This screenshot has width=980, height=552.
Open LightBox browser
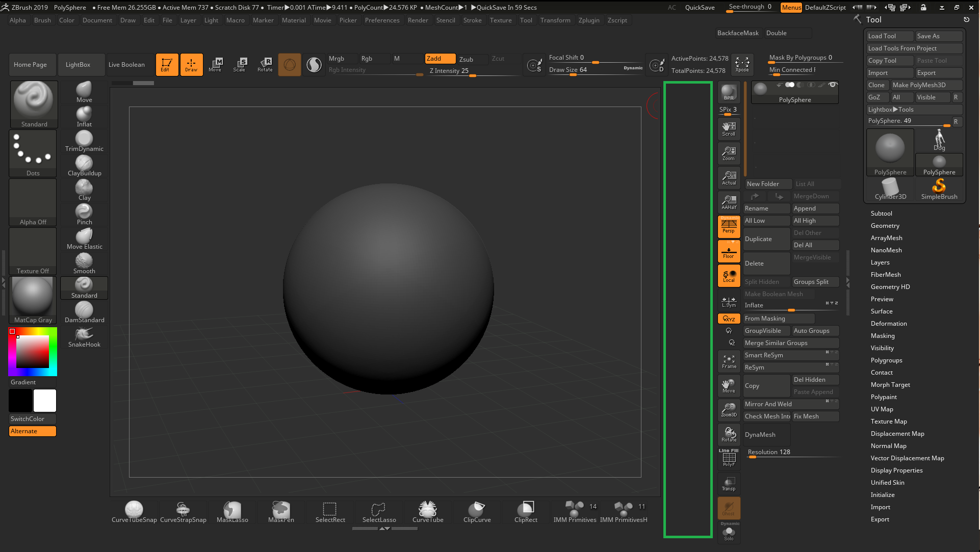click(x=81, y=65)
